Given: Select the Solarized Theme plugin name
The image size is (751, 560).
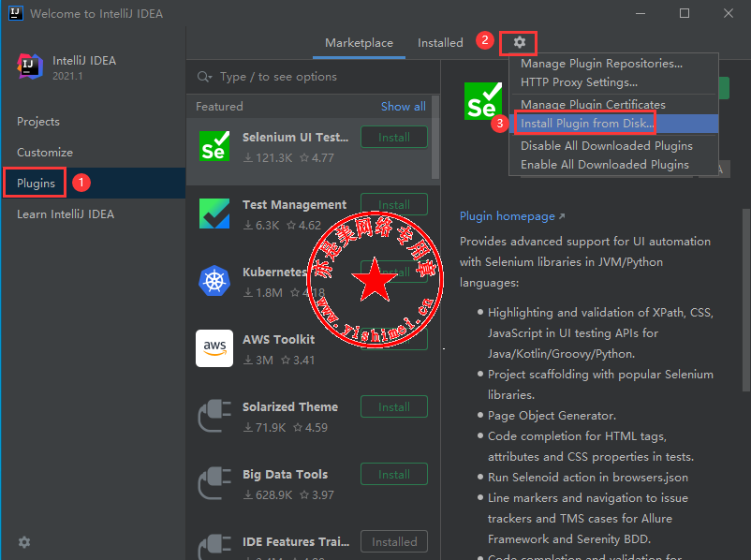Looking at the screenshot, I should (290, 406).
